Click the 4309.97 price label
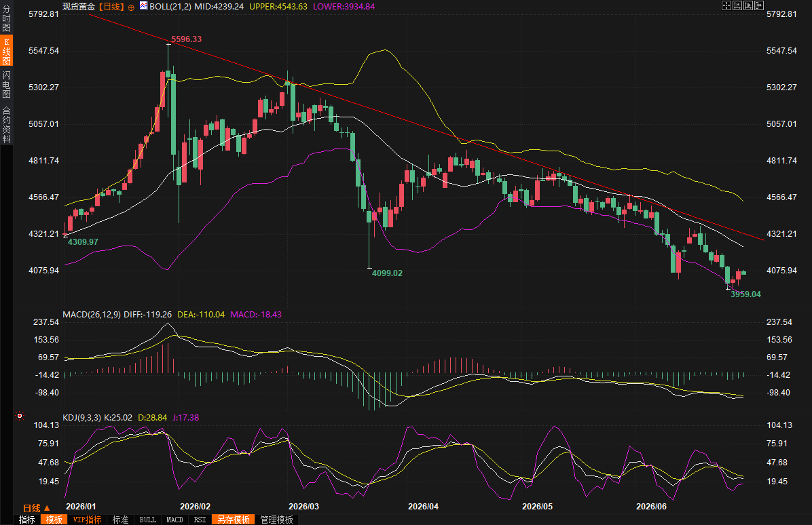 point(83,241)
